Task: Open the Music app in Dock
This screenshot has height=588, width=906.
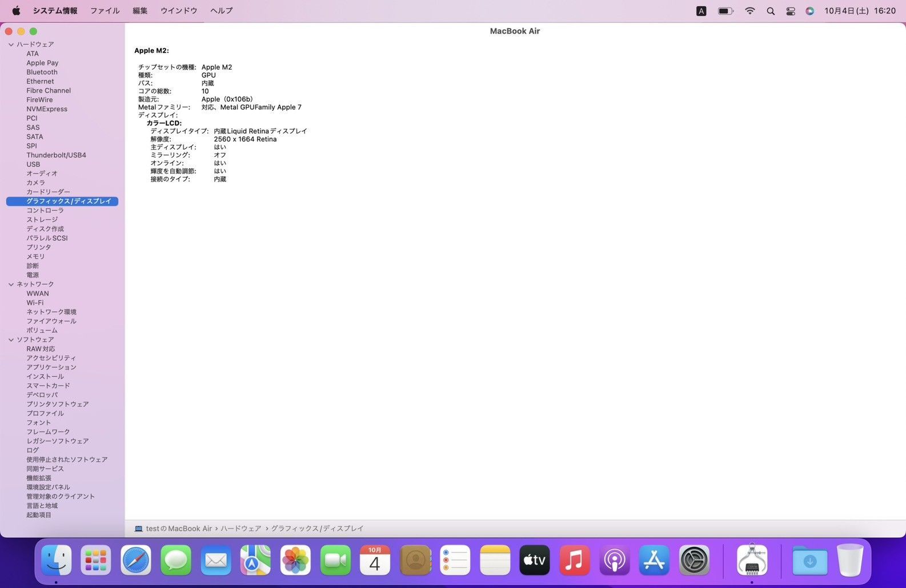Action: pyautogui.click(x=574, y=561)
